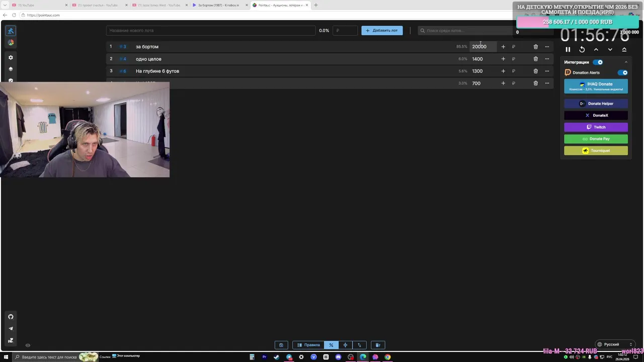Viewport: 644px width, 362px height.
Task: Open the auction gavel page in sidebar
Action: point(11,31)
